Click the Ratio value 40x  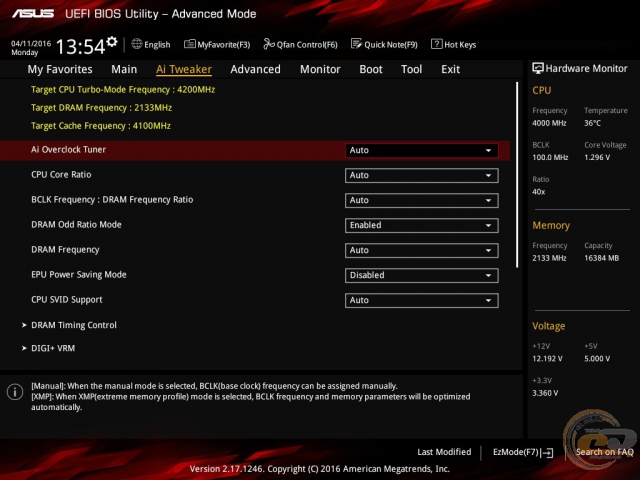[x=539, y=191]
